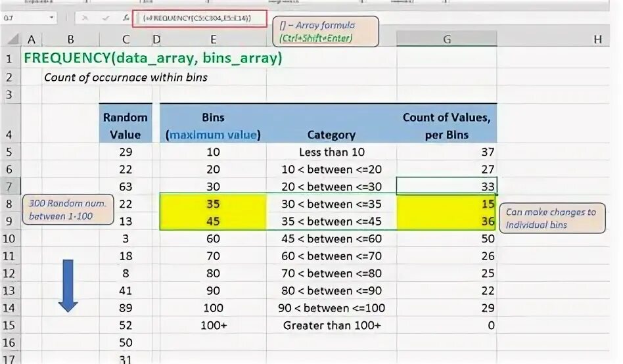This screenshot has width=623, height=364.
Task: Click 'Can make changes to individual bins' text box
Action: click(552, 218)
